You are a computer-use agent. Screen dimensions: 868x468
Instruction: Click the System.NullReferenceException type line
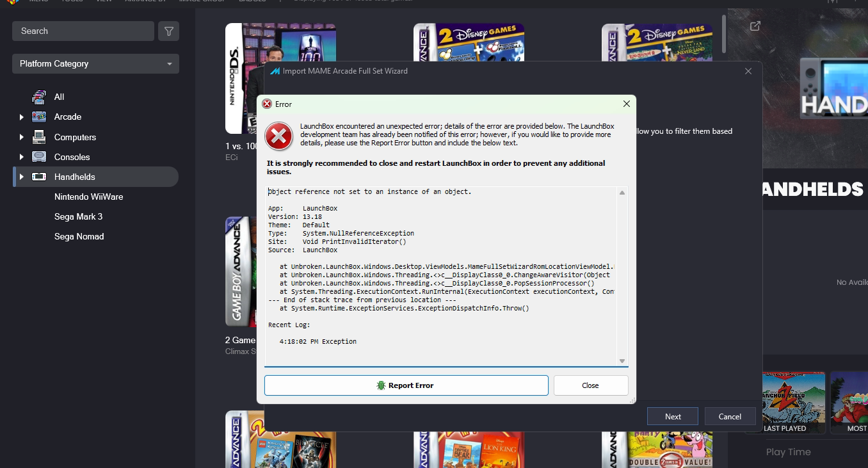click(341, 233)
